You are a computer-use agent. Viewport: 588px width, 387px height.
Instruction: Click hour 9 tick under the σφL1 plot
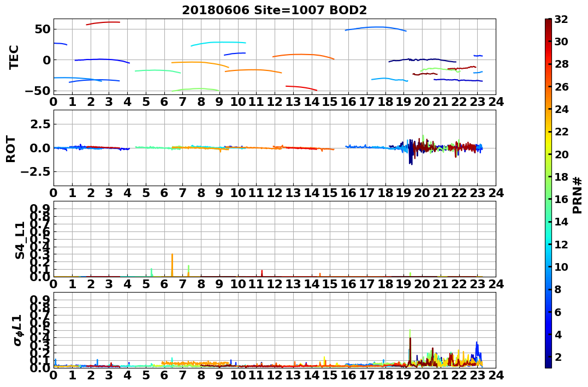pos(219,376)
